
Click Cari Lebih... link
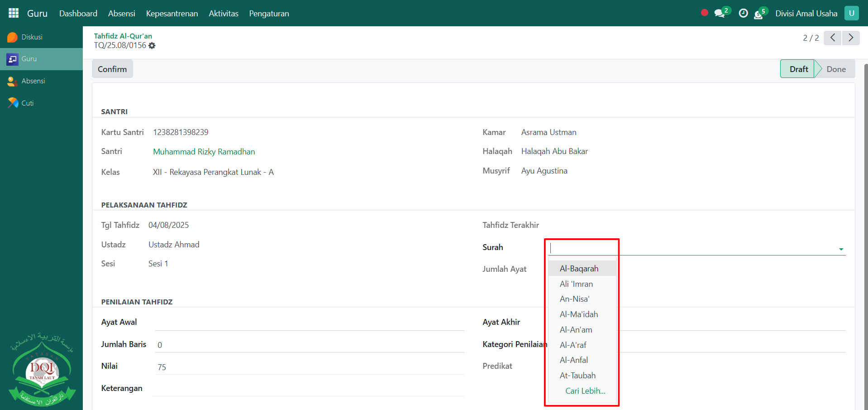click(x=585, y=391)
